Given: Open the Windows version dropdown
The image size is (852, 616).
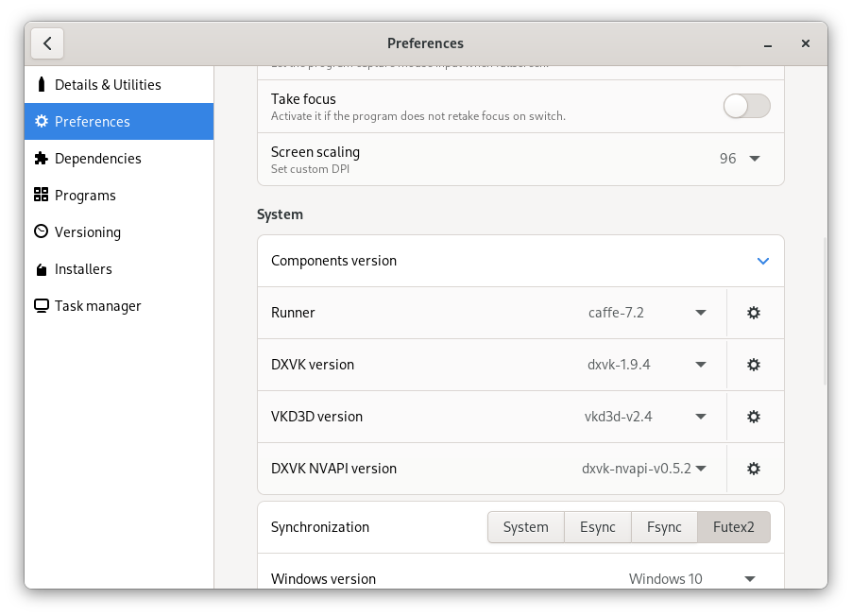Looking at the screenshot, I should 693,579.
